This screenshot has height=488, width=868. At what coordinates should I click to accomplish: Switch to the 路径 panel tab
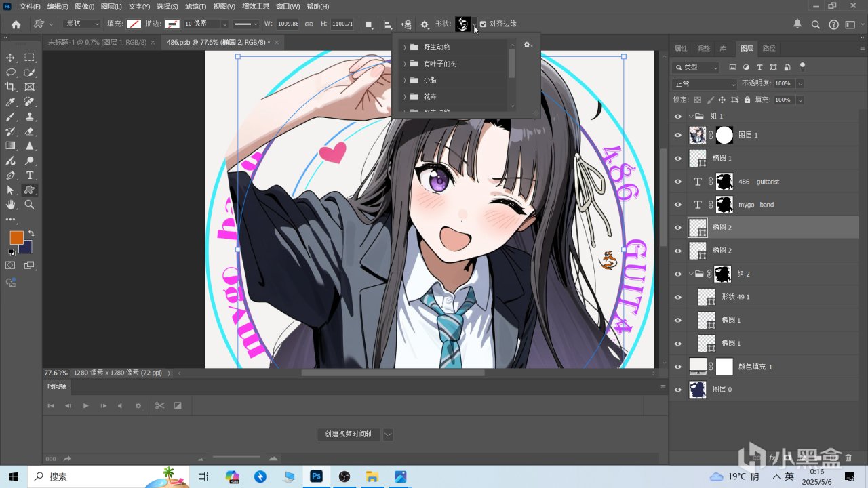(769, 49)
